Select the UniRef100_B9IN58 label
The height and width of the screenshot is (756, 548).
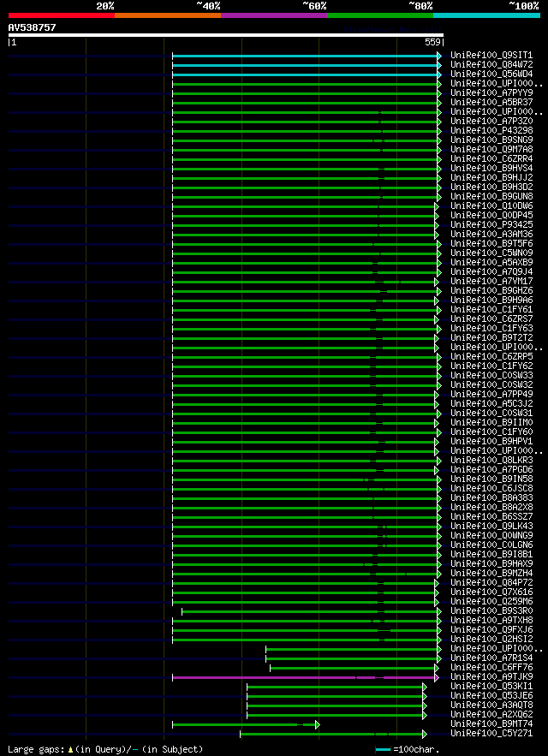(491, 479)
